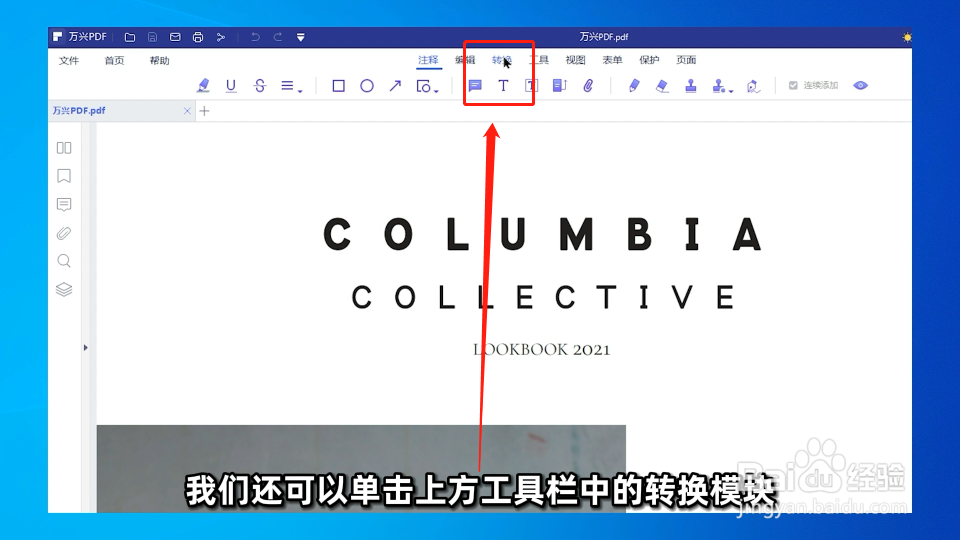Close the 万兴PDF.pdf document tab
960x540 pixels.
(x=187, y=111)
